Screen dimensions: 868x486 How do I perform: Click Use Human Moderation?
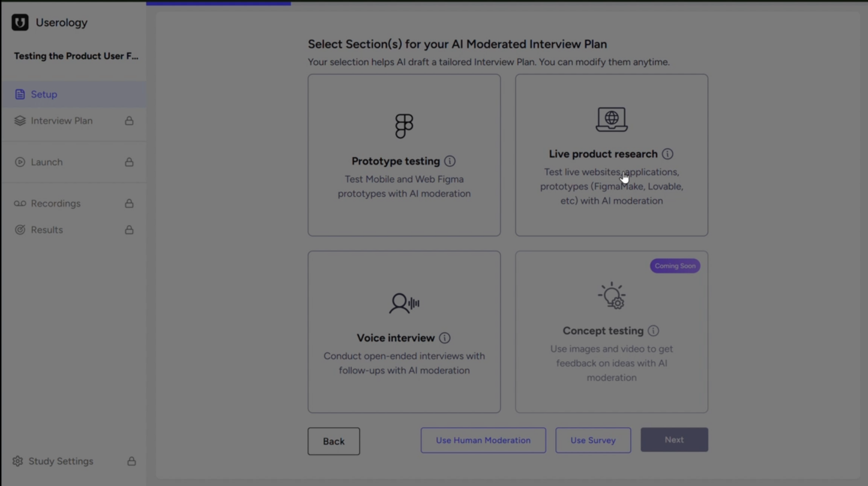tap(483, 440)
